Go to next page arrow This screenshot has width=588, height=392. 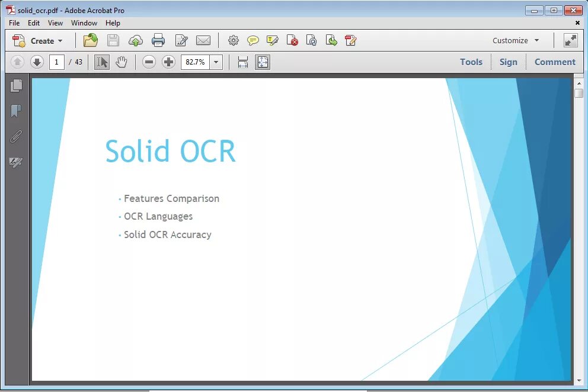(37, 62)
